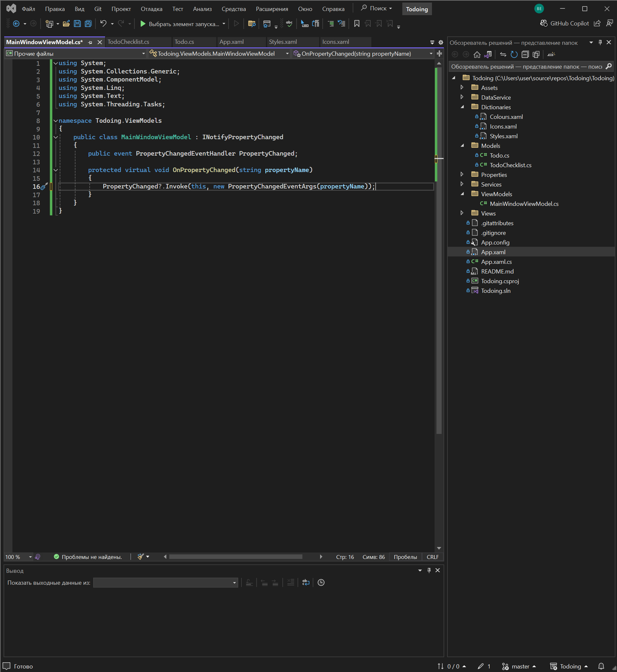The image size is (617, 672).
Task: Open the Отладка menu
Action: point(151,9)
